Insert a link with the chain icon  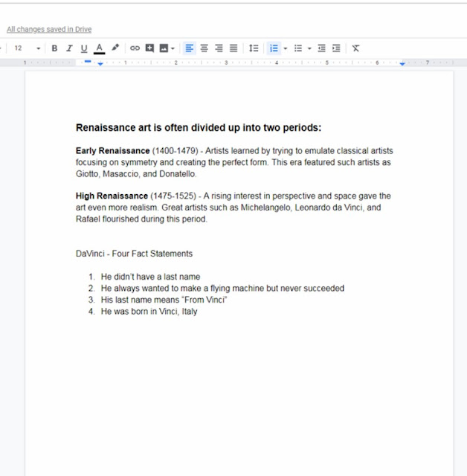[x=135, y=48]
